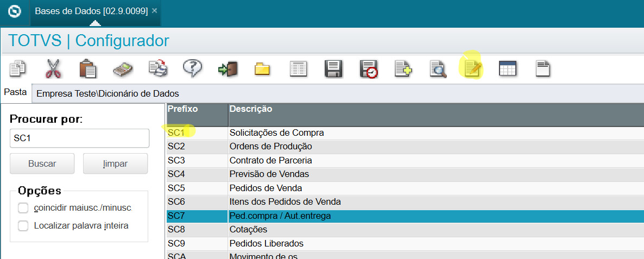Click the blank document page icon
Viewport: 644px width, 259px height.
[543, 68]
